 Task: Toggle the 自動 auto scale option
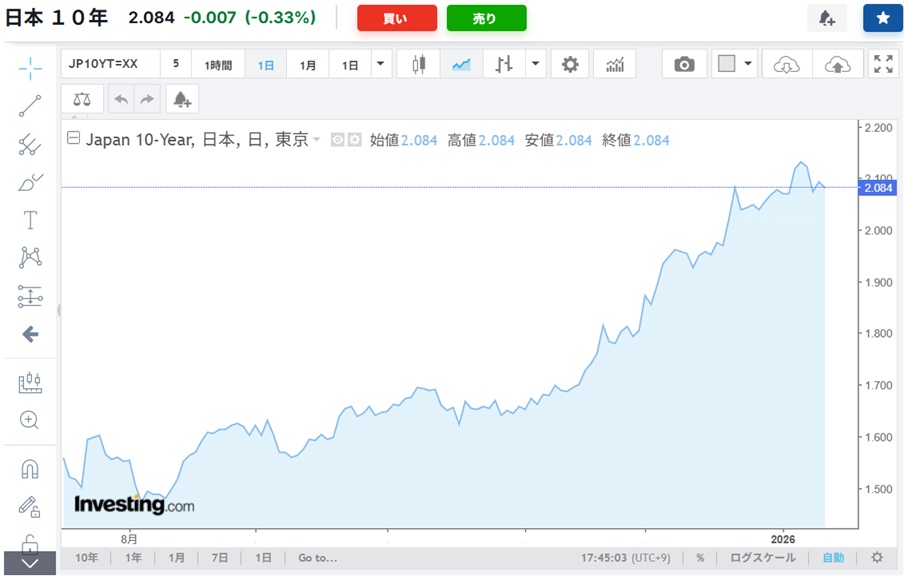click(833, 557)
